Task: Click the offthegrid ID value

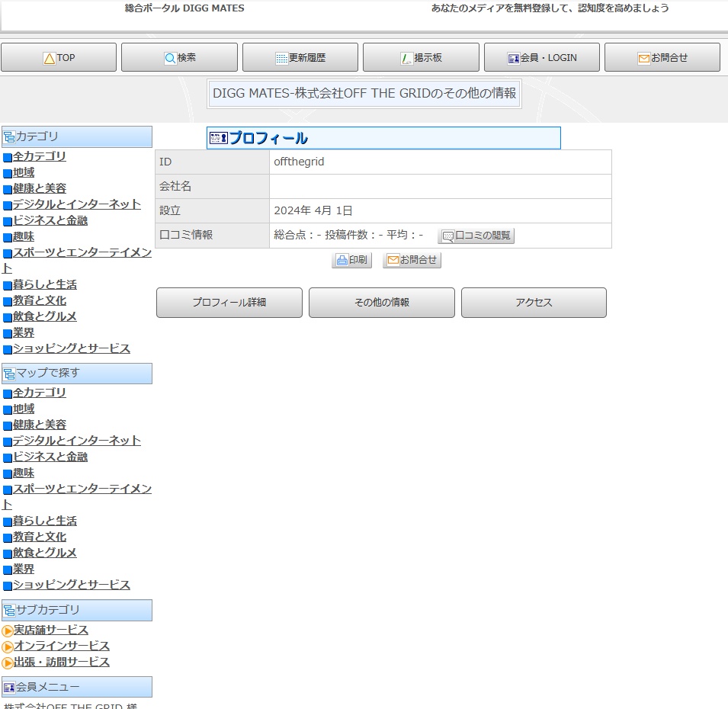Action: (299, 162)
